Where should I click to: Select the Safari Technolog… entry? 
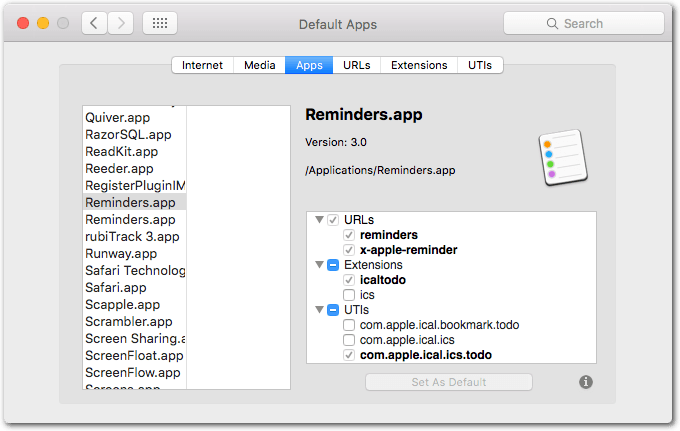click(134, 271)
